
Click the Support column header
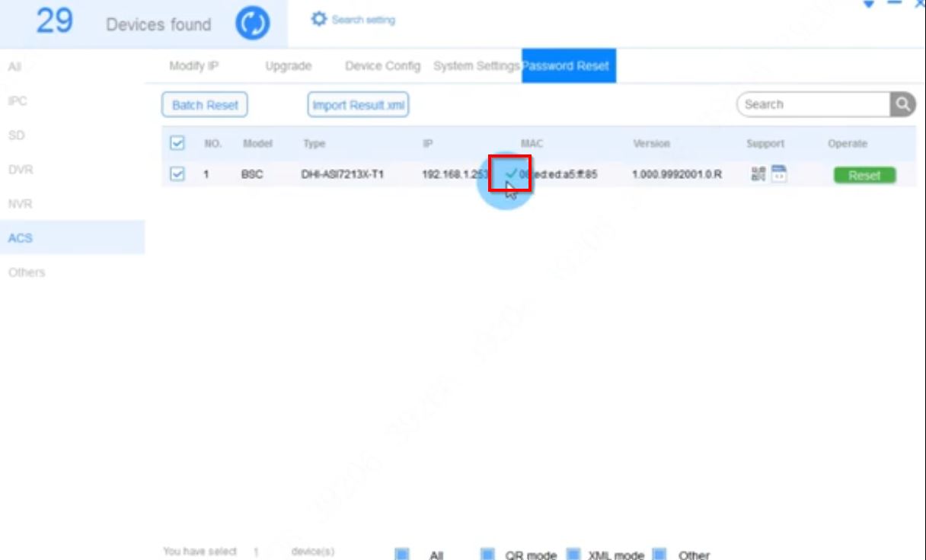pos(765,143)
